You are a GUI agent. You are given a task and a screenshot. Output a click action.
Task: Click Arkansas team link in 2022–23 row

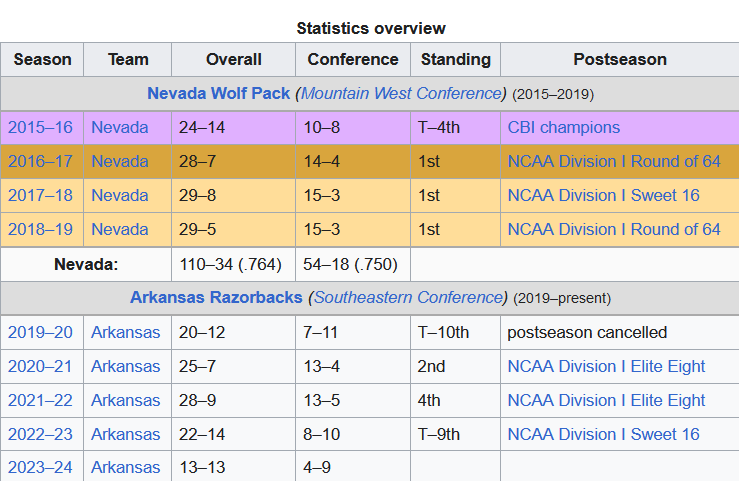click(125, 434)
